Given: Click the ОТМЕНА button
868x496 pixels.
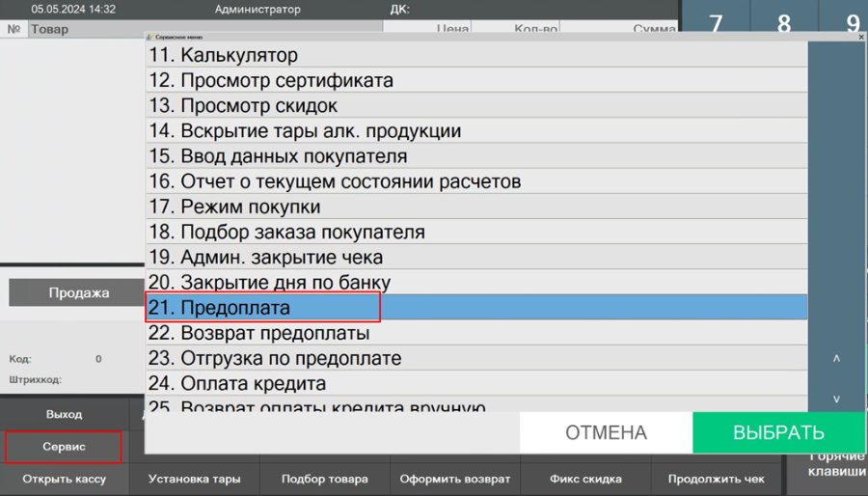Looking at the screenshot, I should 607,432.
